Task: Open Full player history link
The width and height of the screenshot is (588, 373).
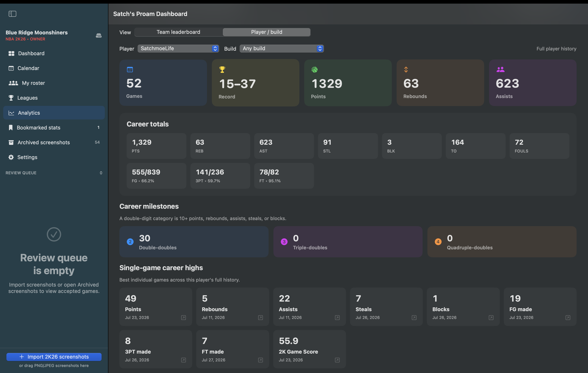Action: [556, 49]
